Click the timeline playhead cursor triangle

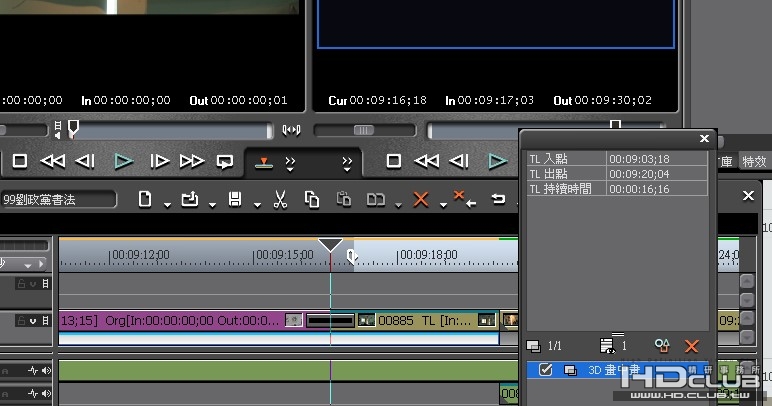330,245
